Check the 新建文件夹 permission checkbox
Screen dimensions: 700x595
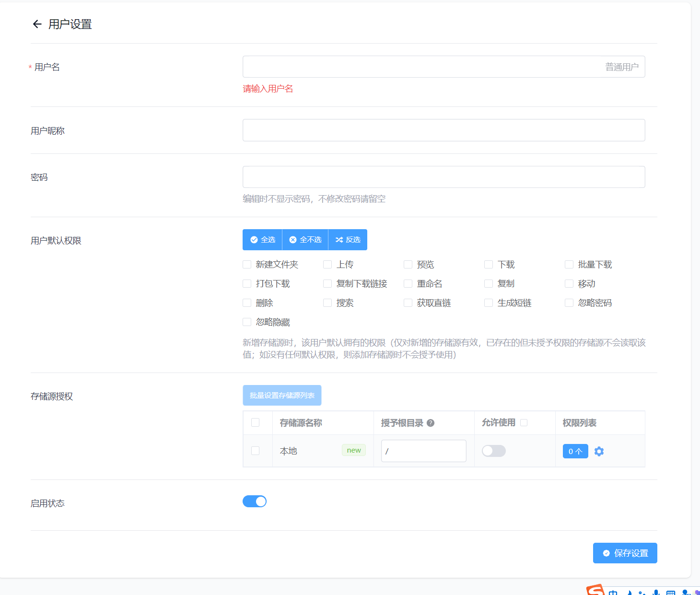(247, 265)
